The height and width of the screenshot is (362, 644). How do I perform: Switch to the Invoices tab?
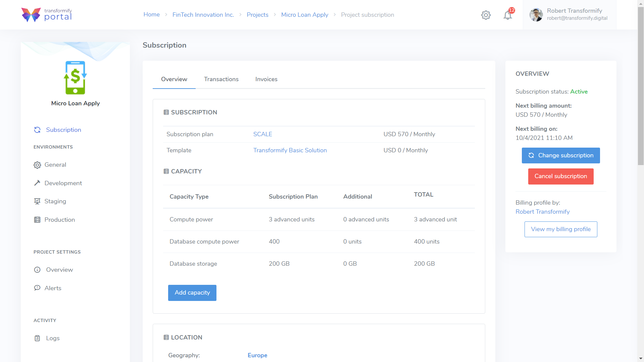click(x=266, y=79)
